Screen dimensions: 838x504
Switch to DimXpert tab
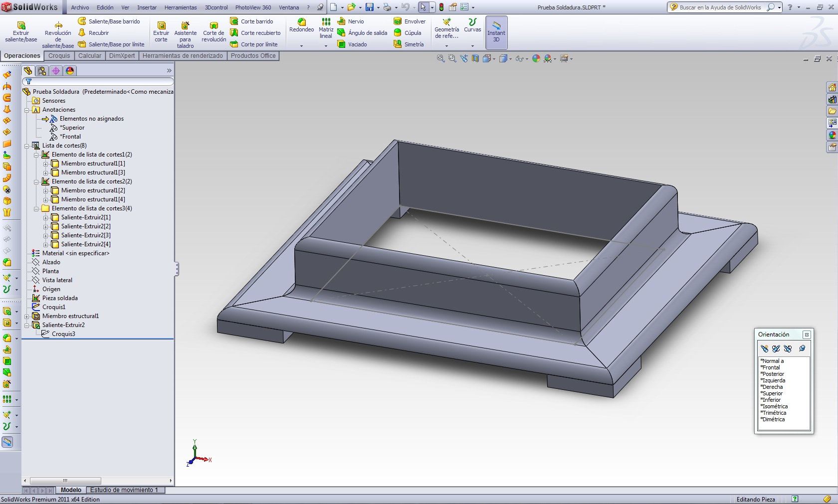coord(122,56)
